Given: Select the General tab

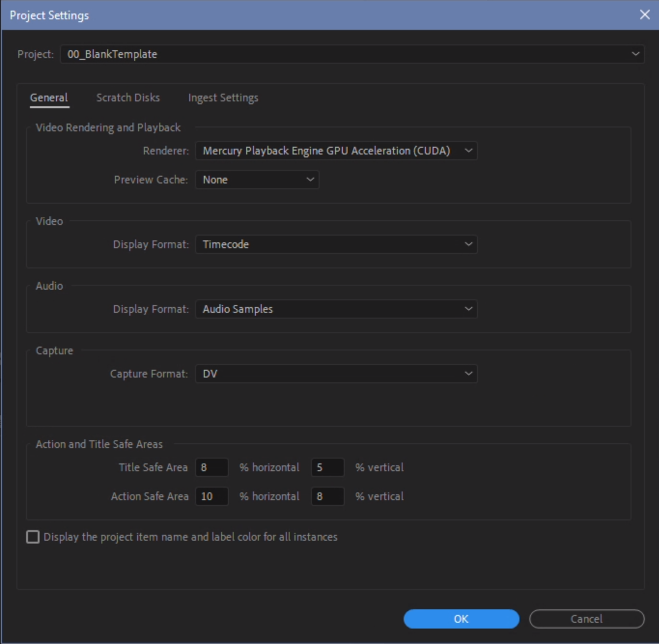Looking at the screenshot, I should pos(49,97).
